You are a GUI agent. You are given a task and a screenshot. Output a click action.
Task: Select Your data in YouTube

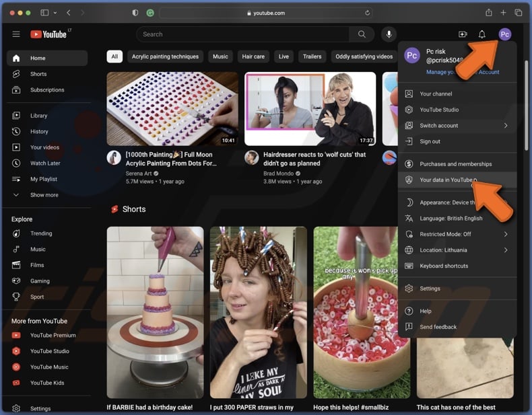(x=457, y=180)
